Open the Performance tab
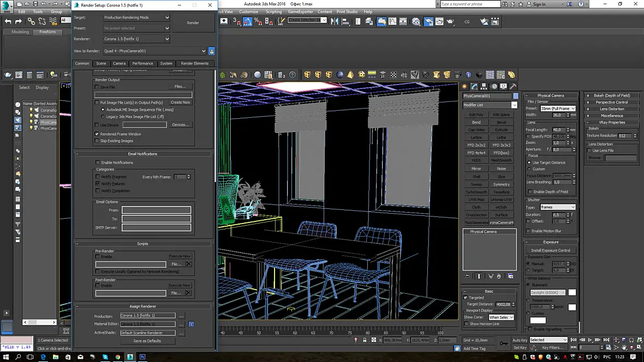Viewport: 644px width, 362px height. 142,63
